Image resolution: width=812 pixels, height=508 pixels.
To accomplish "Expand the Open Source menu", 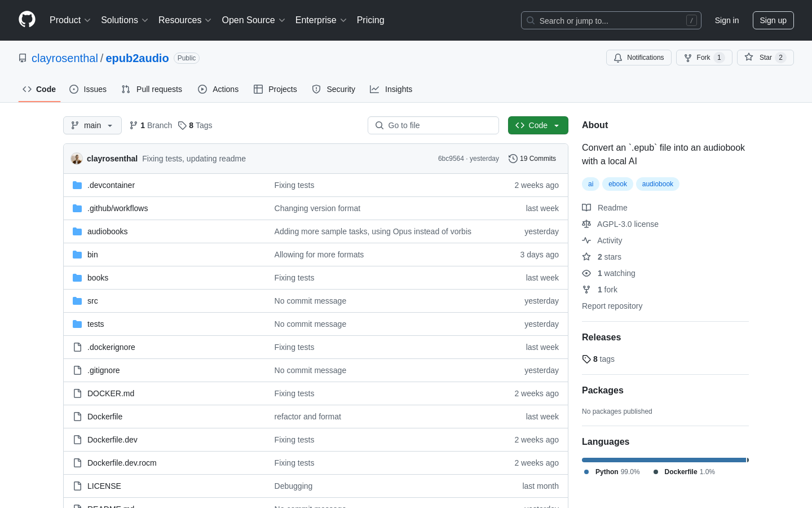I will click(x=254, y=20).
